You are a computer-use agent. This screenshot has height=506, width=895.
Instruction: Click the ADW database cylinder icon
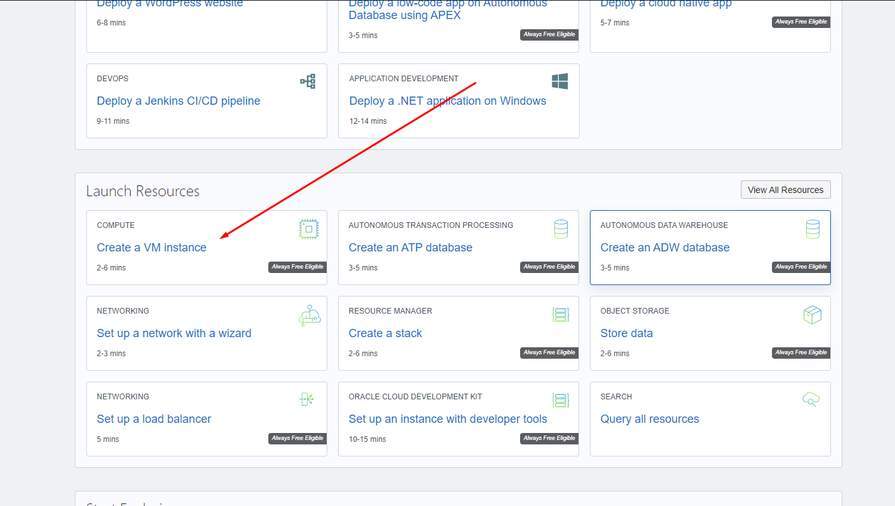click(812, 230)
